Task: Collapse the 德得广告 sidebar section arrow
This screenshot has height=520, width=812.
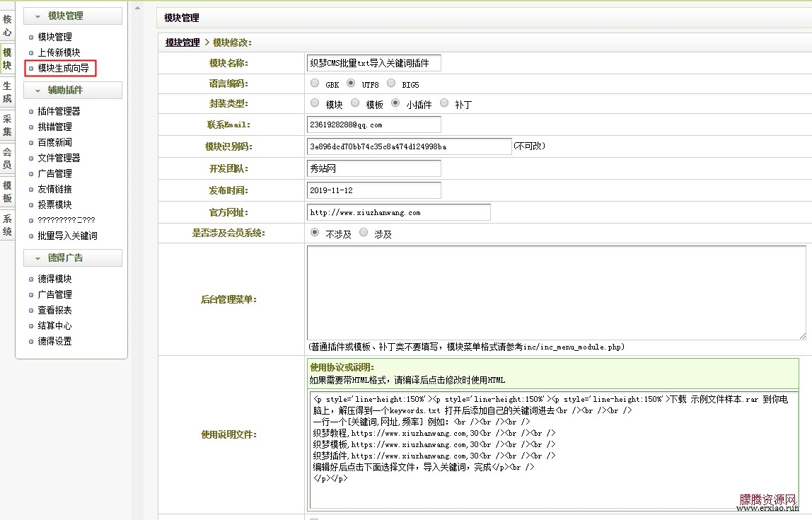Action: tap(37, 258)
